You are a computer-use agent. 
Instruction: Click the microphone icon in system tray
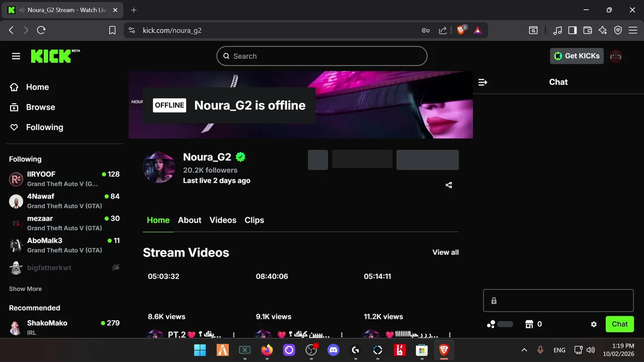tap(540, 350)
